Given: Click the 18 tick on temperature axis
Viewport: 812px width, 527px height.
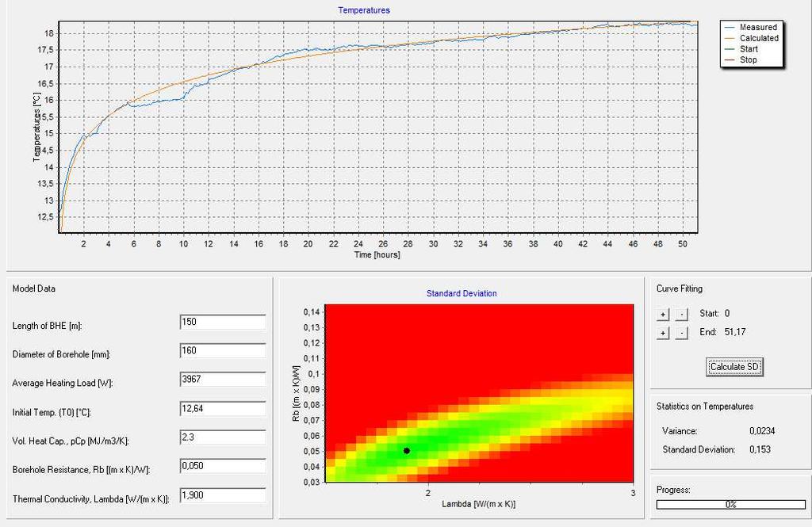Looking at the screenshot, I should click(48, 33).
